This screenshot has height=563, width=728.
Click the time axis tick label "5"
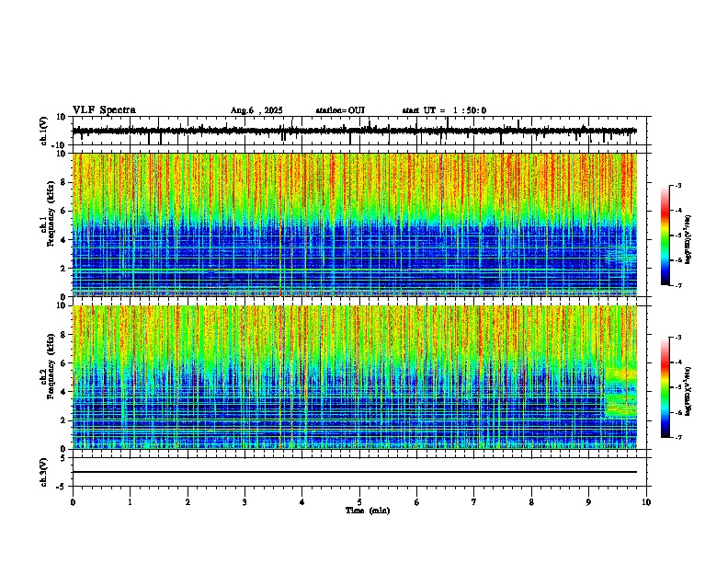click(359, 502)
